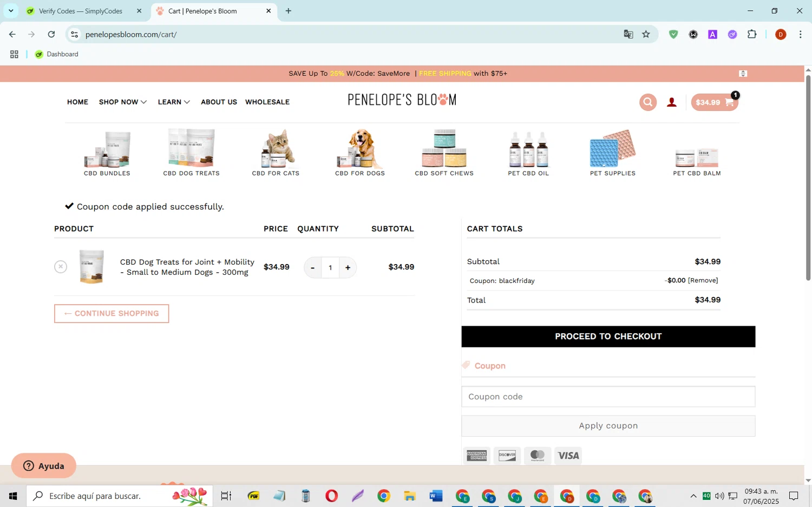Screen dimensions: 812x507
Task: Close the Verify Codes tab
Action: coord(139,11)
